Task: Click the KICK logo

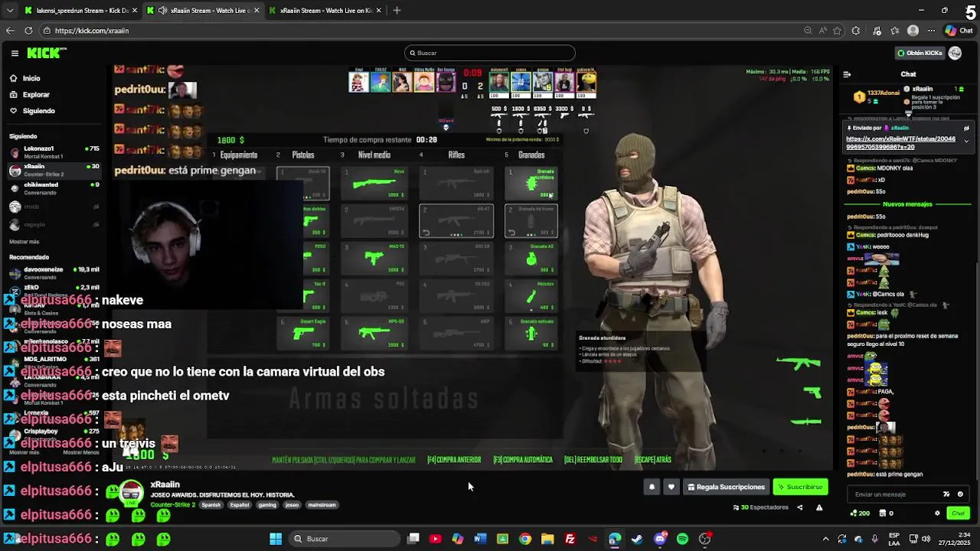Action: coord(47,53)
